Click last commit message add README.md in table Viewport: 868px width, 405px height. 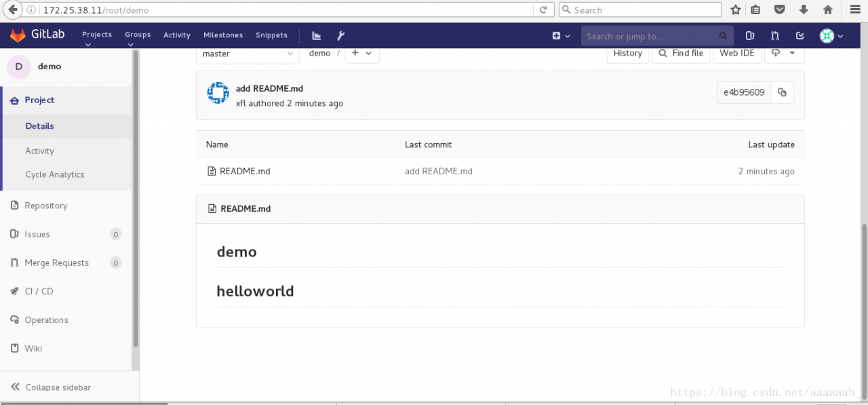tap(439, 171)
